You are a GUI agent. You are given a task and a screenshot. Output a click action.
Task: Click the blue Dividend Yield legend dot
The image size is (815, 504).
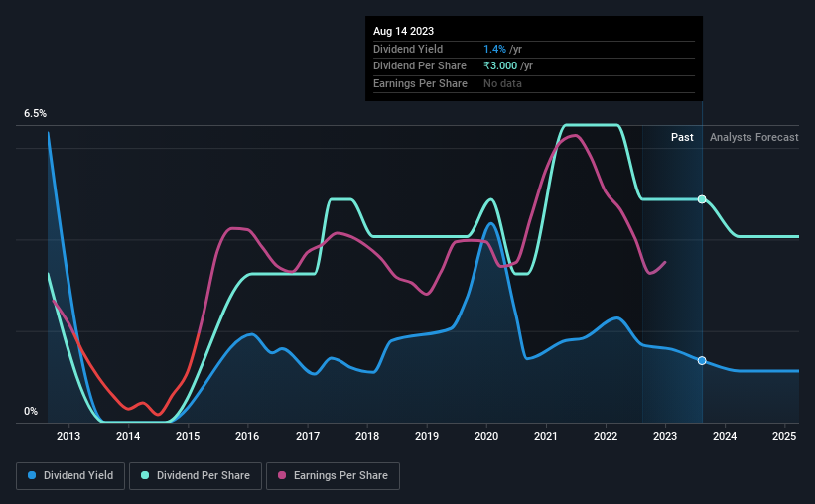pyautogui.click(x=32, y=475)
